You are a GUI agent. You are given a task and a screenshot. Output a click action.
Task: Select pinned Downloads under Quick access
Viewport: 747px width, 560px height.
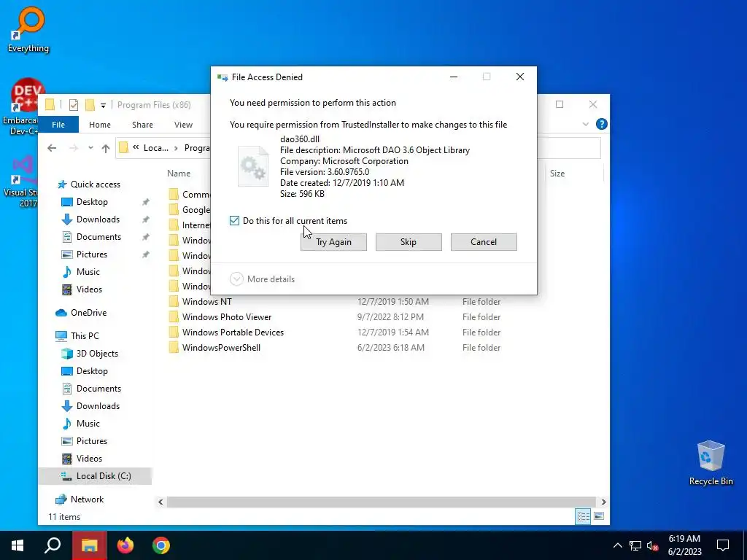tap(98, 219)
